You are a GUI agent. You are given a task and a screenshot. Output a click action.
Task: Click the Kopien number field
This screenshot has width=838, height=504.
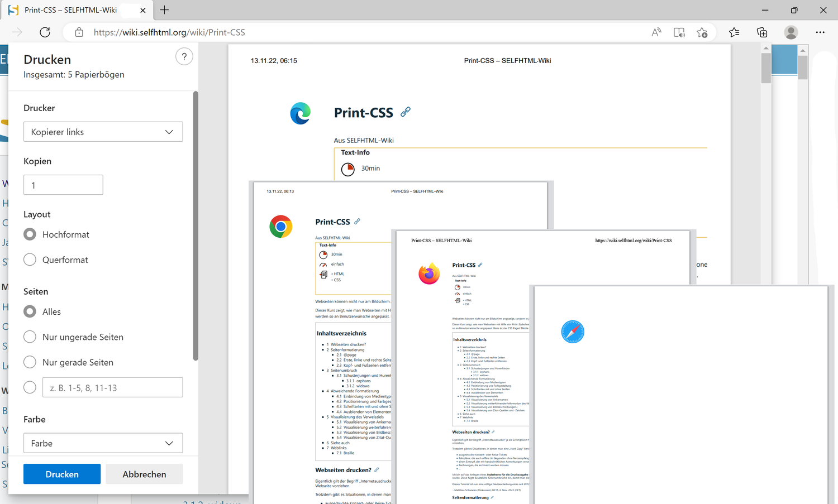tap(63, 185)
